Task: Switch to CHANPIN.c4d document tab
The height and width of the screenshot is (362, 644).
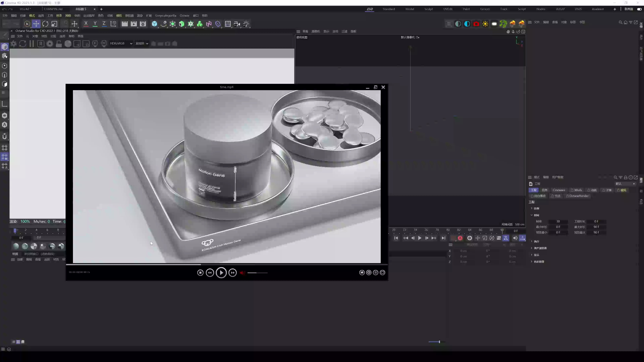Action: coord(53,9)
